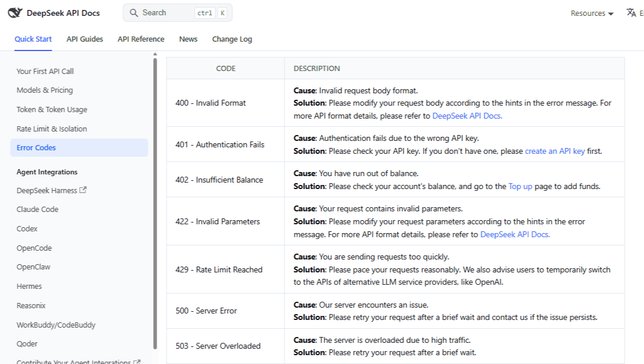The image size is (644, 364).
Task: Open Token & Token Usage page
Action: pos(52,109)
